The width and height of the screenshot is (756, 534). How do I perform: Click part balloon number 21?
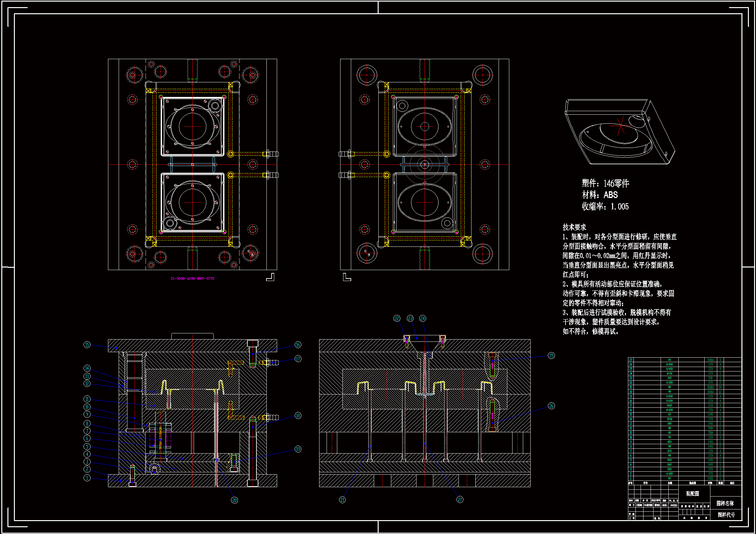pyautogui.click(x=342, y=500)
